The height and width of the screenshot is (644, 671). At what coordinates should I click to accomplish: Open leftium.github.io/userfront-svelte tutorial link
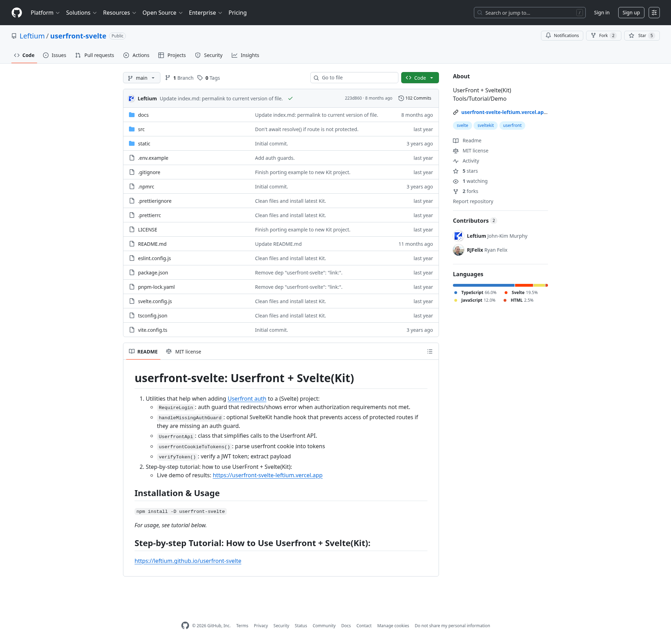(188, 561)
